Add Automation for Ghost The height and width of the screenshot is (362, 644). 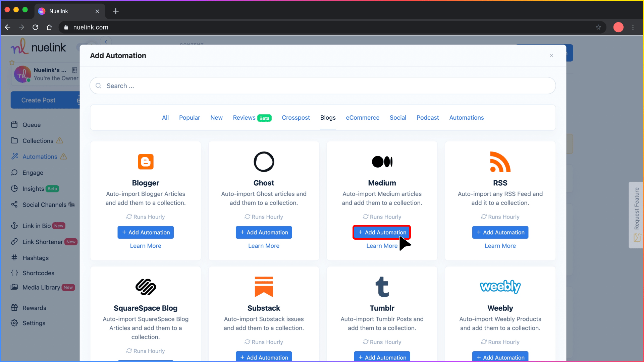pos(264,232)
